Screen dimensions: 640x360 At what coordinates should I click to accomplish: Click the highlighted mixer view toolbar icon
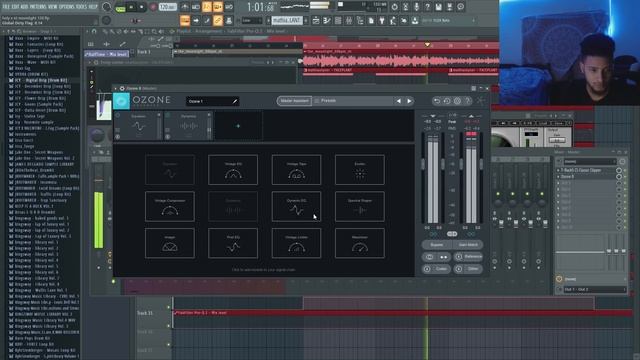[218, 20]
